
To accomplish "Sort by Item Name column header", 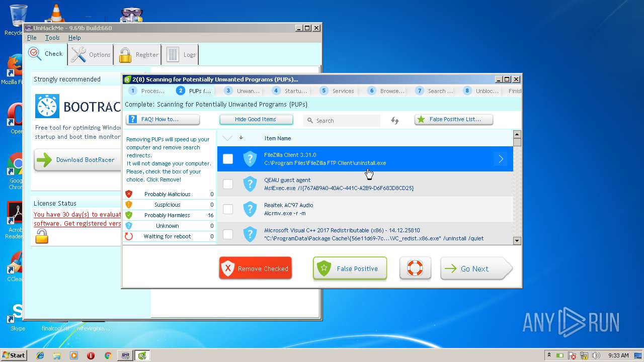I will (x=278, y=138).
